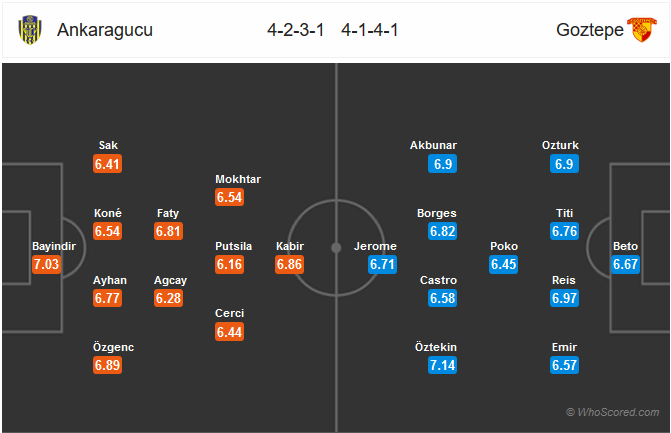Viewport: 671px width, 433px height.
Task: Select Jerome's 6.71 rating badge
Action: 382,264
